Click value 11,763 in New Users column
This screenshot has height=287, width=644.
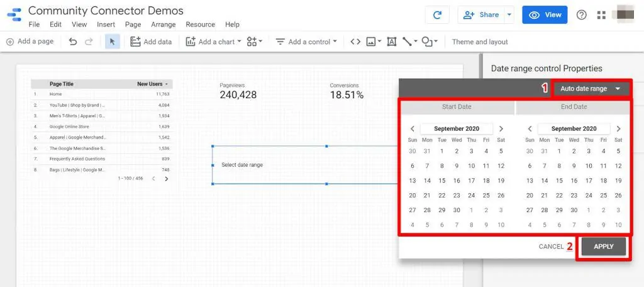pos(163,94)
